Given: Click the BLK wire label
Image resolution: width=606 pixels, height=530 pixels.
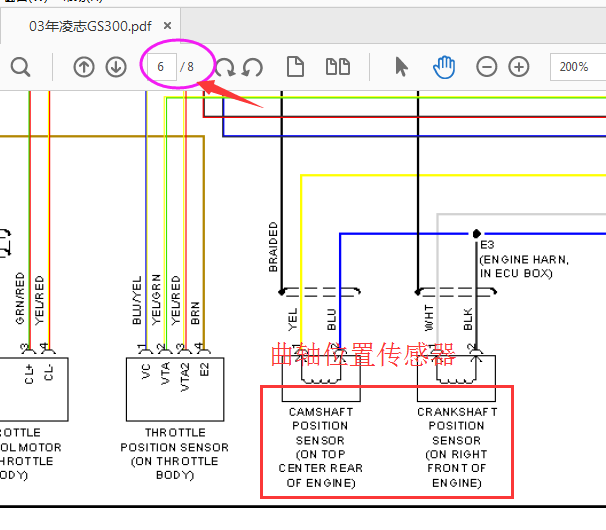Looking at the screenshot, I should point(468,319).
